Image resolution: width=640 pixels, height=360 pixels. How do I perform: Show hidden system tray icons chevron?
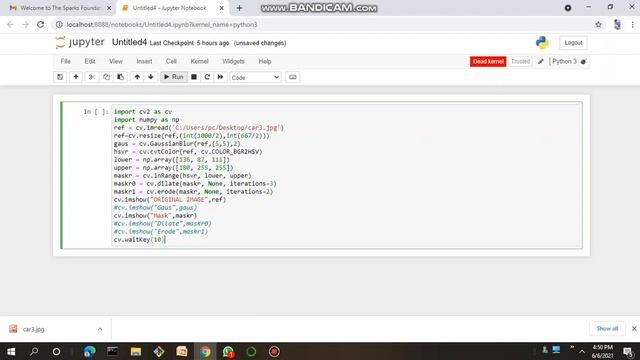(582, 351)
